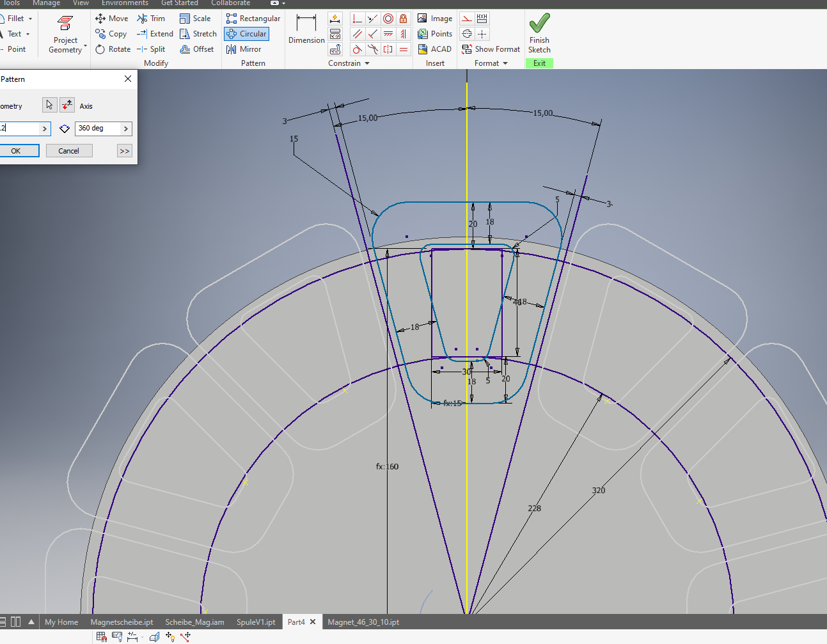Click the Project Geometry tool
This screenshot has height=644, width=827.
(65, 35)
